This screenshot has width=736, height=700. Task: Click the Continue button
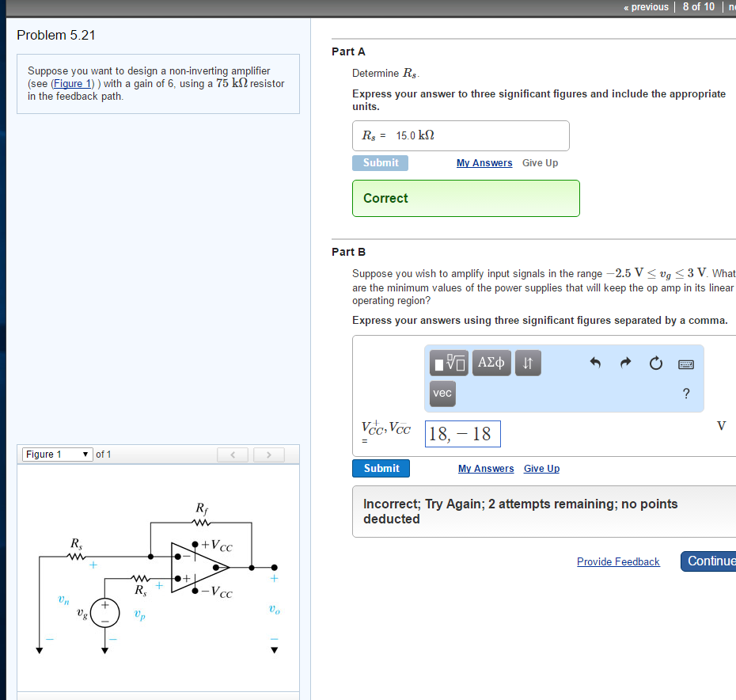pos(708,561)
